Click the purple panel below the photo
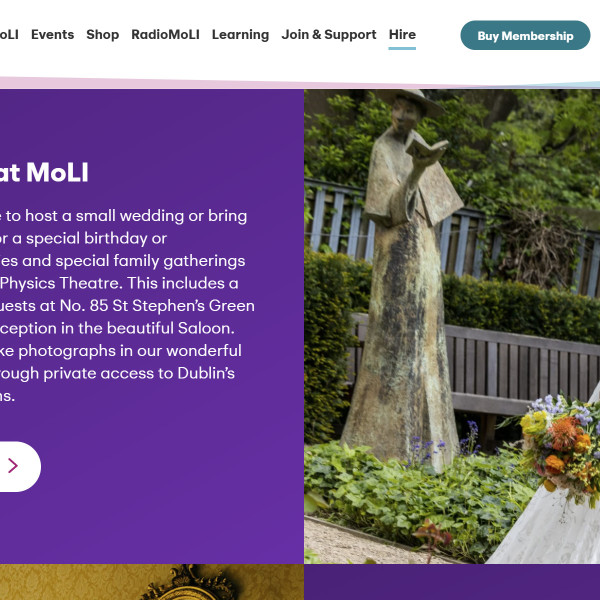The height and width of the screenshot is (600, 600). [x=452, y=582]
